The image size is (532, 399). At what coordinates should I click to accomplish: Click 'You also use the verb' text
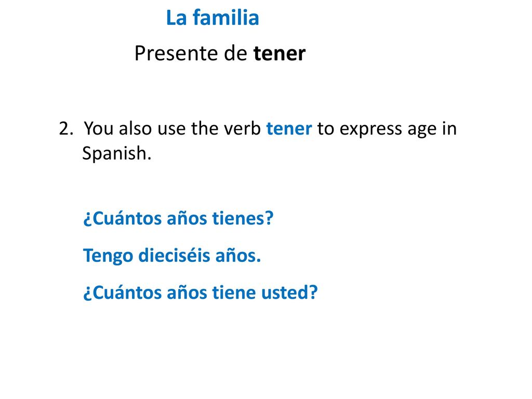click(172, 129)
